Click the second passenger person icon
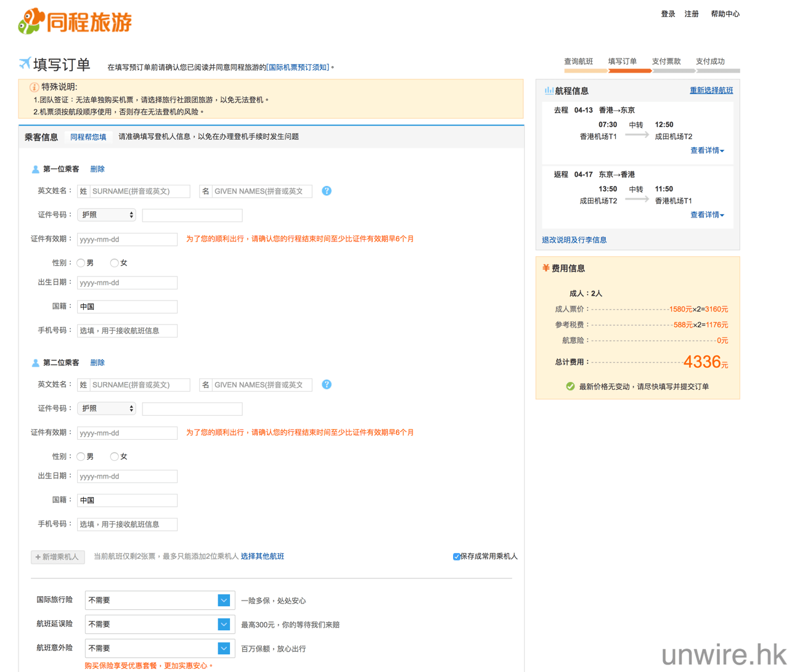Viewport: 789px width, 672px height. (x=35, y=363)
